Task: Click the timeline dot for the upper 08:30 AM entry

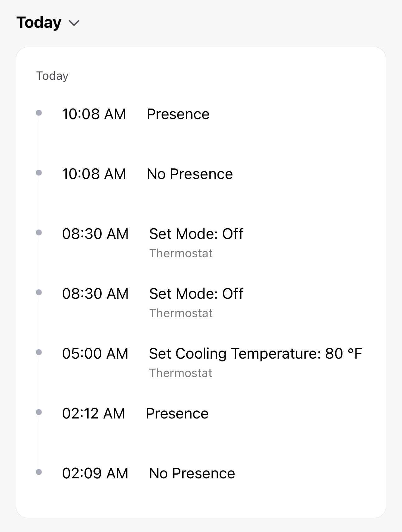Action: [39, 232]
